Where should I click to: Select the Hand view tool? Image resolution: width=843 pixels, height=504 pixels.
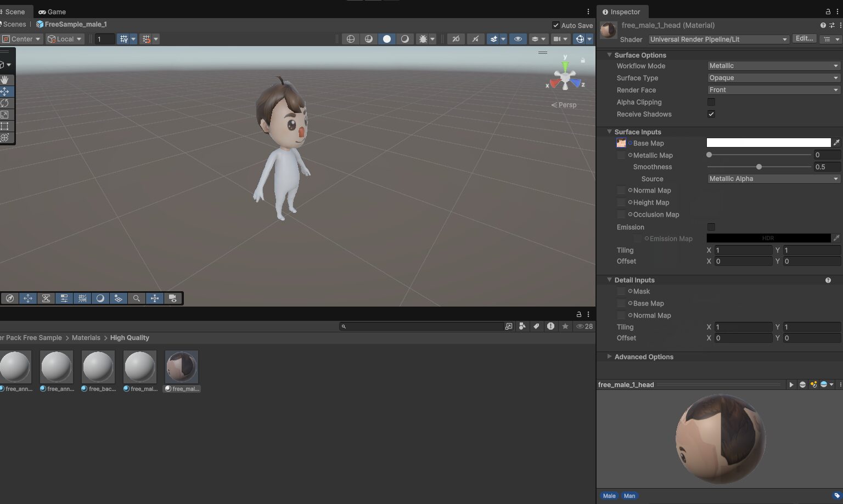pos(5,80)
